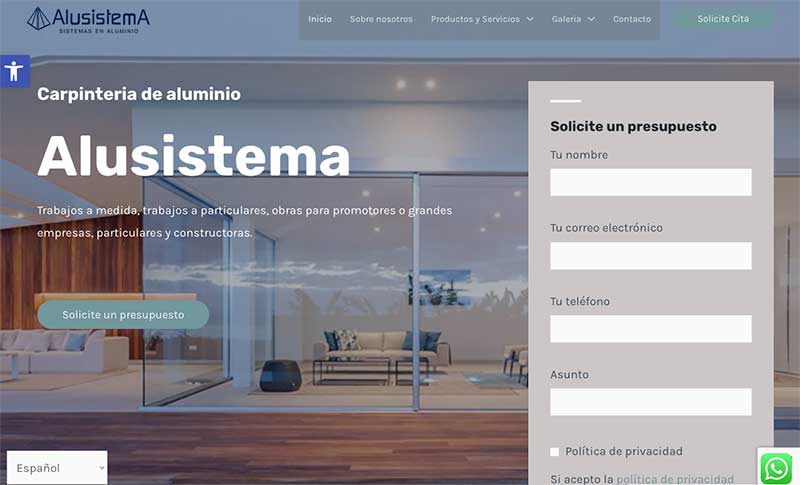Expand Productos y Servicios chevron
800x485 pixels.
530,19
